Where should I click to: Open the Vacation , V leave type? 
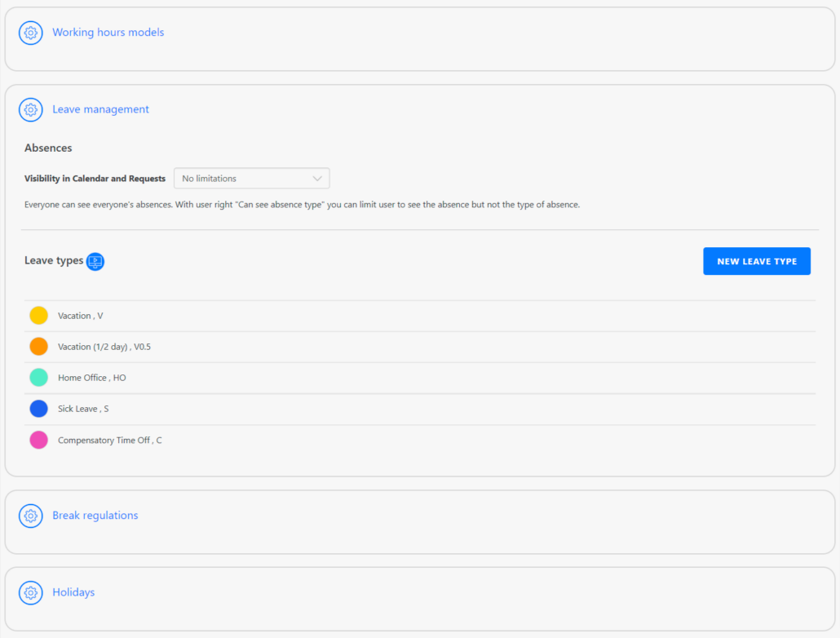pyautogui.click(x=81, y=316)
